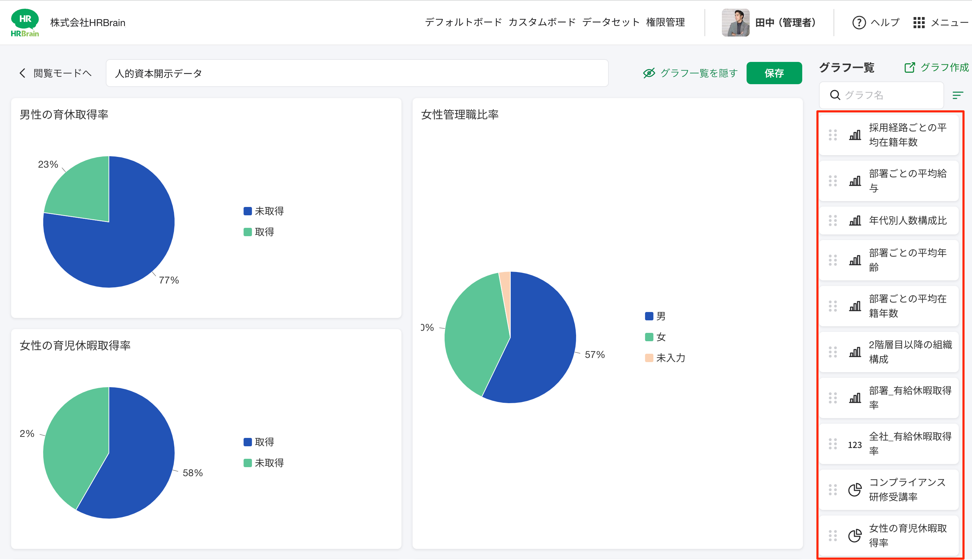Screen dimensions: 972x560
Task: Click the pie chart icon for 女性の育児休暇取得率
Action: pos(854,535)
